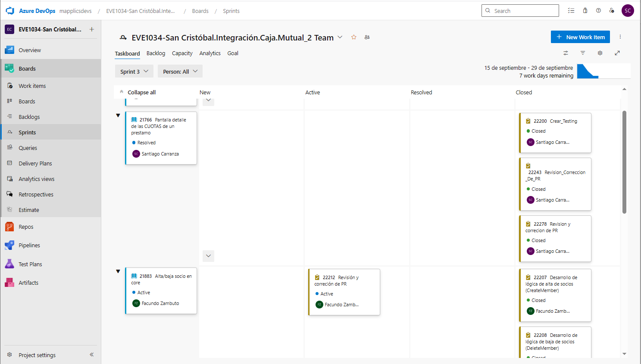Click the filter funnel icon
Viewport: 641px width, 364px height.
[583, 53]
